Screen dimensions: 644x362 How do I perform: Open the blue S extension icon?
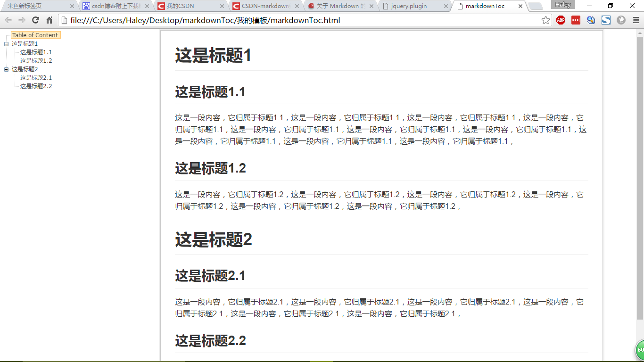[606, 20]
